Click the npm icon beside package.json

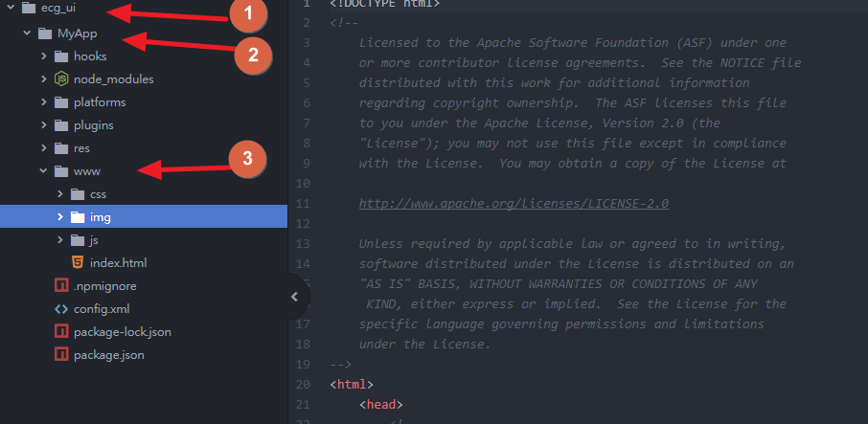coord(61,355)
